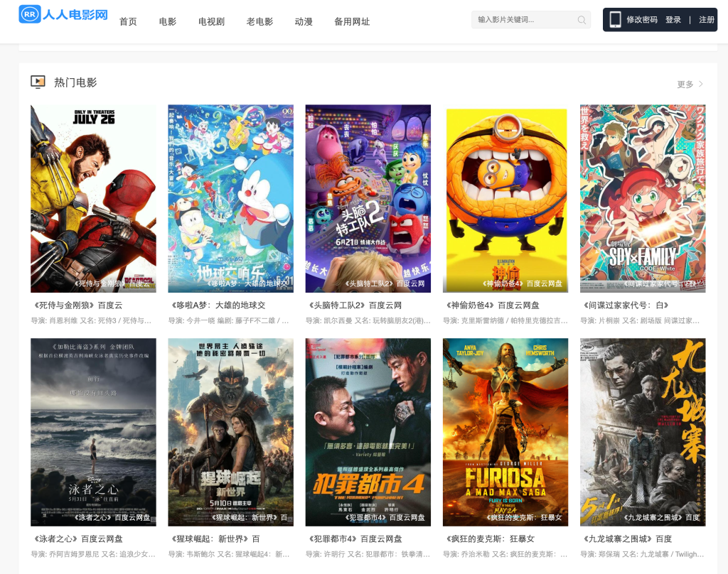Click the 热门电影 section heading

(x=75, y=82)
